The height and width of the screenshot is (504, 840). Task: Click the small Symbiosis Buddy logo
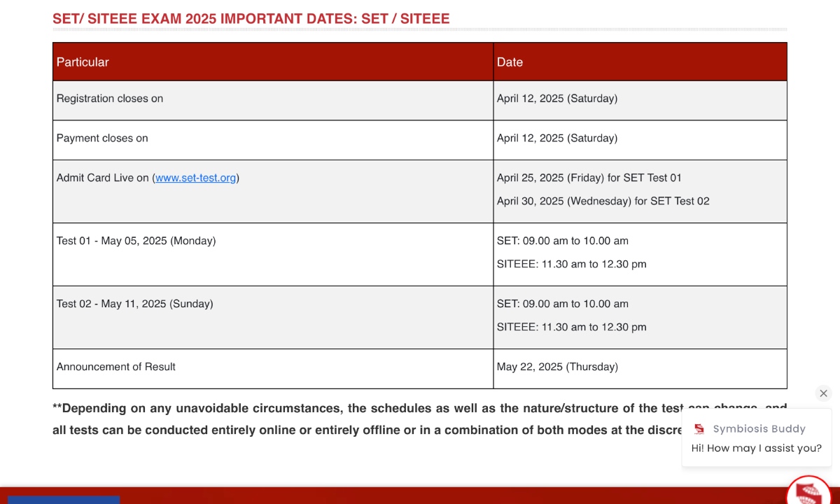tap(699, 429)
